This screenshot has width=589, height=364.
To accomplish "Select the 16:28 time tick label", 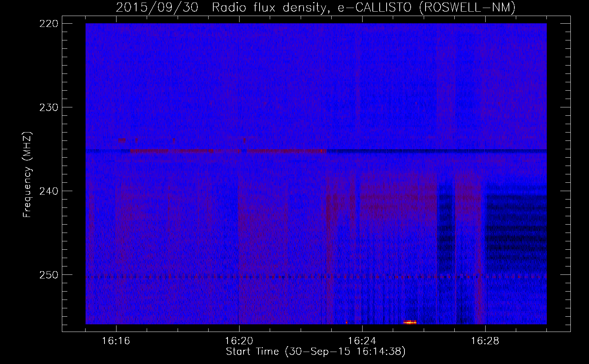I will coord(485,341).
